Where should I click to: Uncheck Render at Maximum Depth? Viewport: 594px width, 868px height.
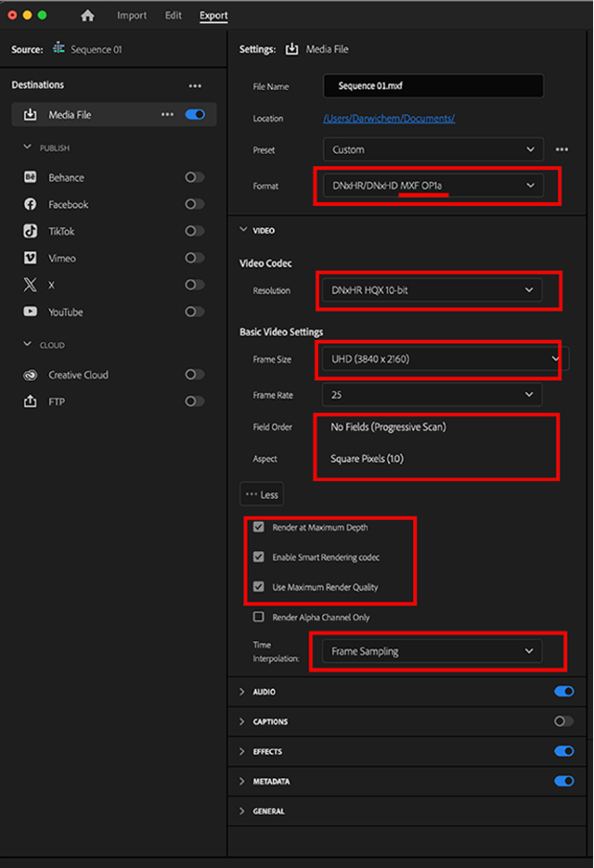tap(259, 527)
